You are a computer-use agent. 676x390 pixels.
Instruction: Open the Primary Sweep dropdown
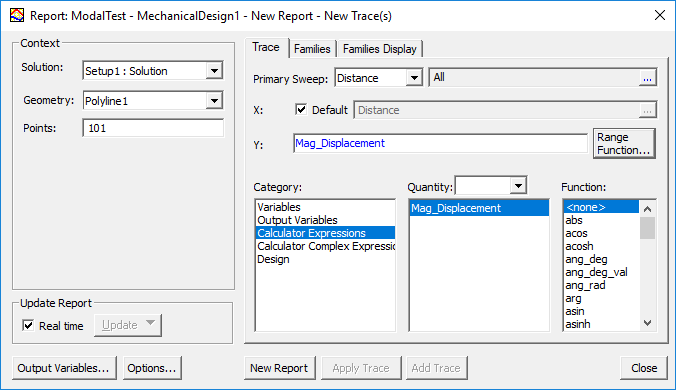click(414, 78)
